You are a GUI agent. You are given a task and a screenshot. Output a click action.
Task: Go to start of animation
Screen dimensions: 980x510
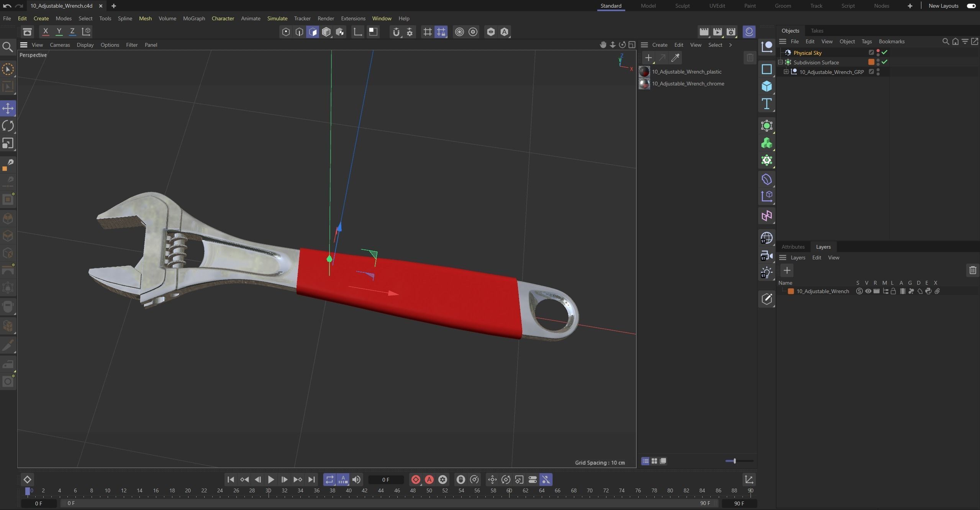coord(231,480)
